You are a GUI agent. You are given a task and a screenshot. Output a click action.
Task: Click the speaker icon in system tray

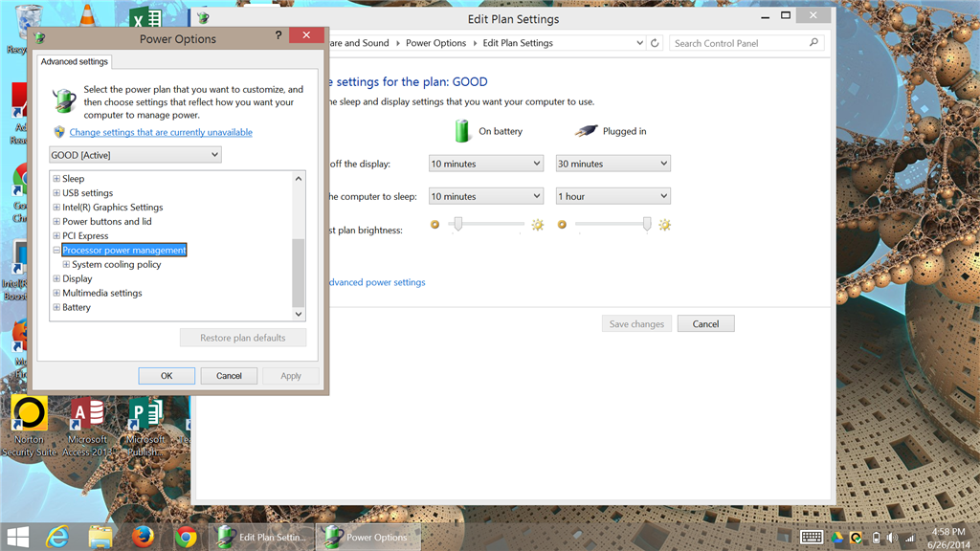tap(891, 537)
